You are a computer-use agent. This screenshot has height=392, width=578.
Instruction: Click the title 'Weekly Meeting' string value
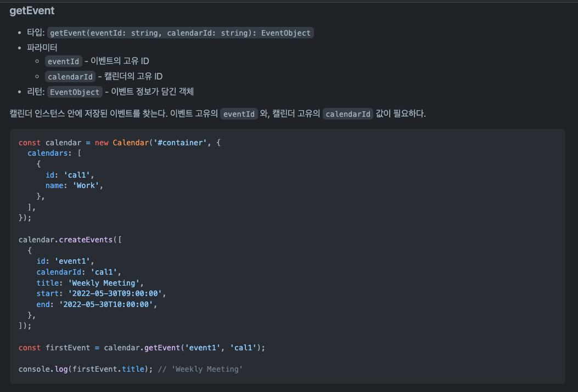(105, 283)
